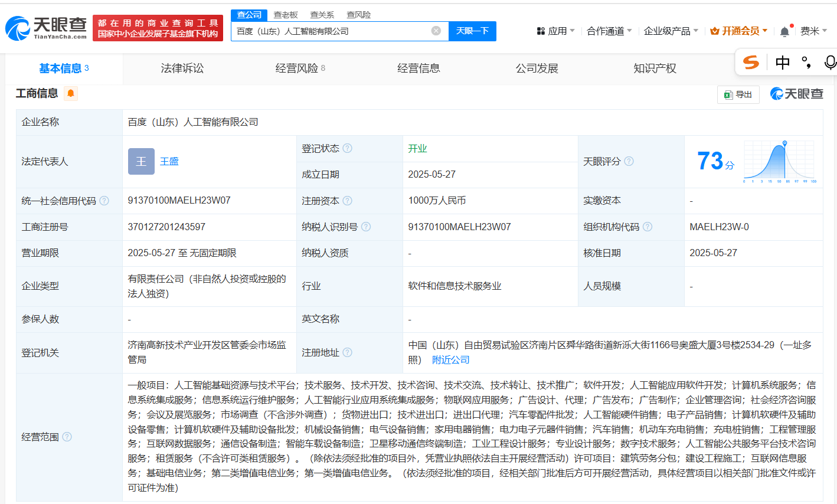This screenshot has width=837, height=504.
Task: Click help icon next to 统一社会信用代码
Action: 104,201
